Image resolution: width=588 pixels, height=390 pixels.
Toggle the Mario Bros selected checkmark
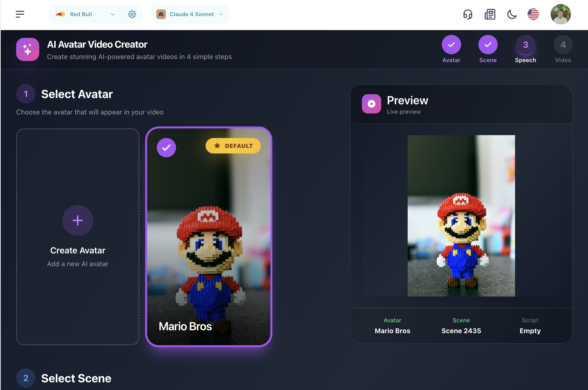(166, 148)
